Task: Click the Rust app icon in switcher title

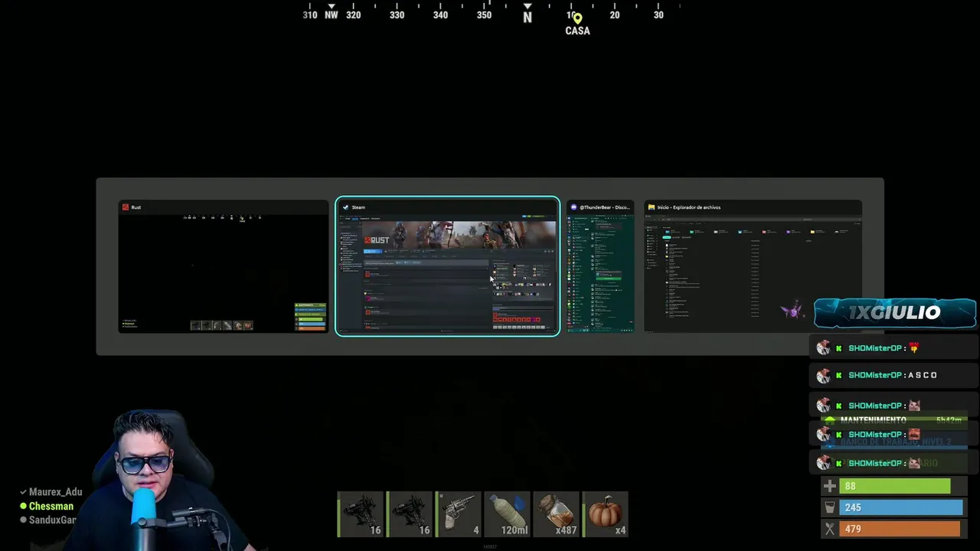Action: click(126, 207)
